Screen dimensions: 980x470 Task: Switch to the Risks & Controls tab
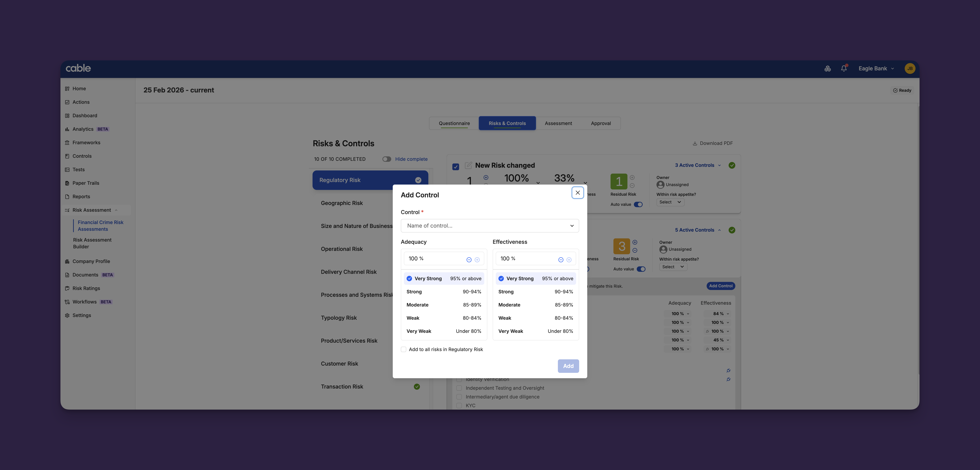point(507,123)
